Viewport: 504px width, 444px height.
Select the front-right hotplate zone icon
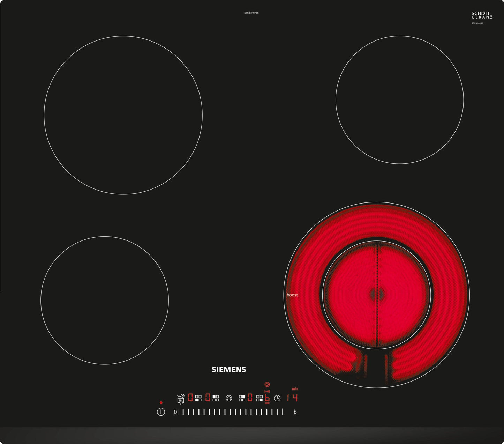click(x=259, y=398)
